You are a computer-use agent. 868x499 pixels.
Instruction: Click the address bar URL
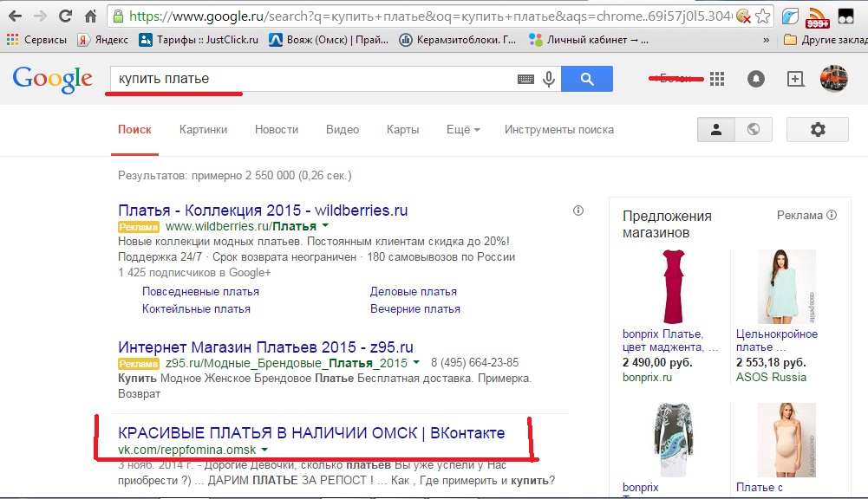point(430,16)
